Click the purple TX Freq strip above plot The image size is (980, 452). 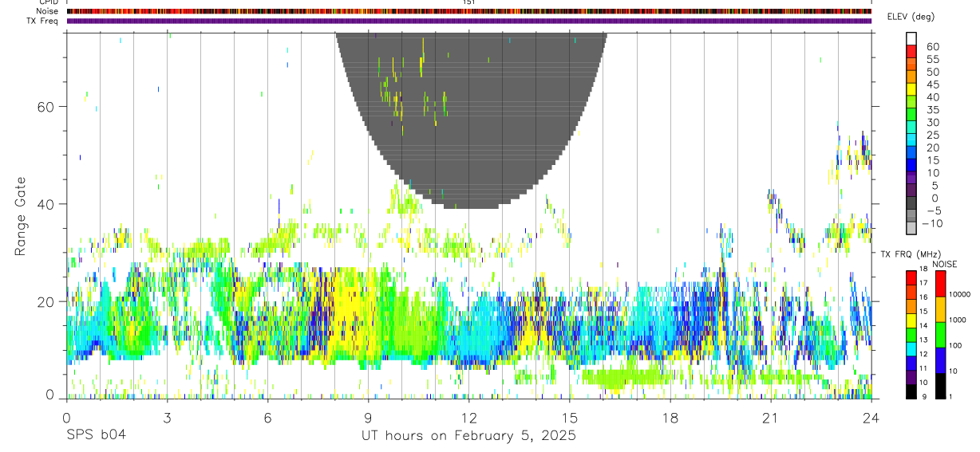[x=469, y=21]
